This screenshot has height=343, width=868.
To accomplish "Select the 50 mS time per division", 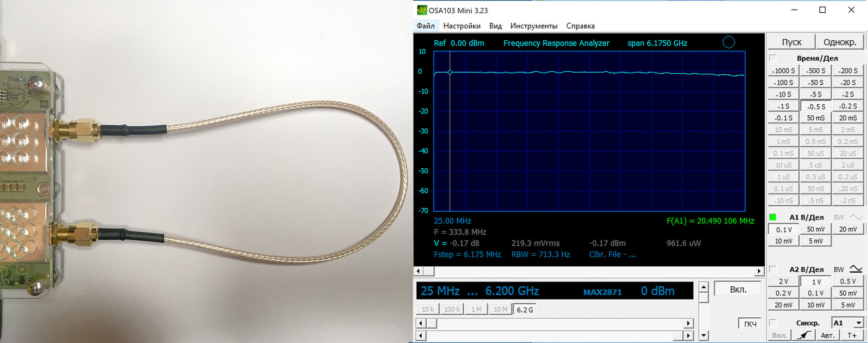I will (x=816, y=118).
